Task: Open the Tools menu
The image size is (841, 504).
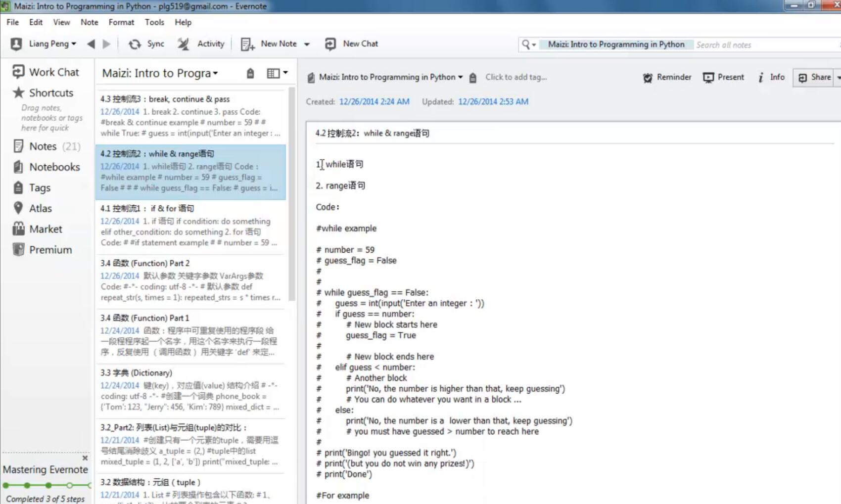Action: 154,22
